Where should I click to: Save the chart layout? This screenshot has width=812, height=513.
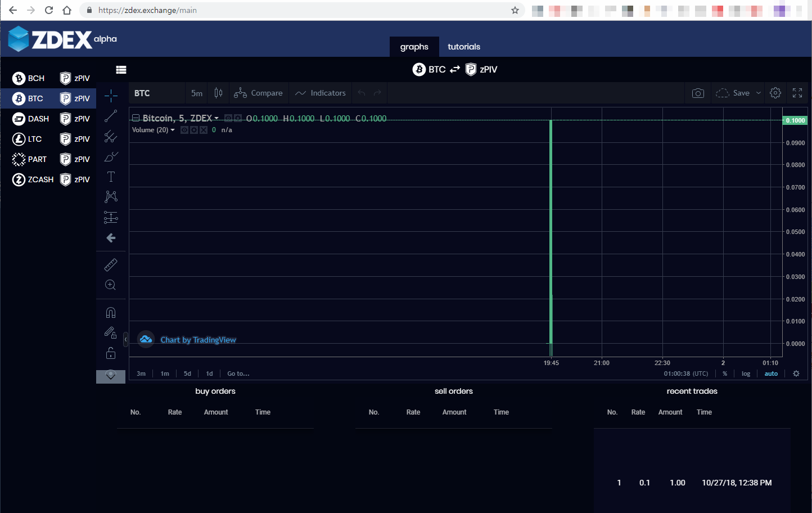coord(733,93)
